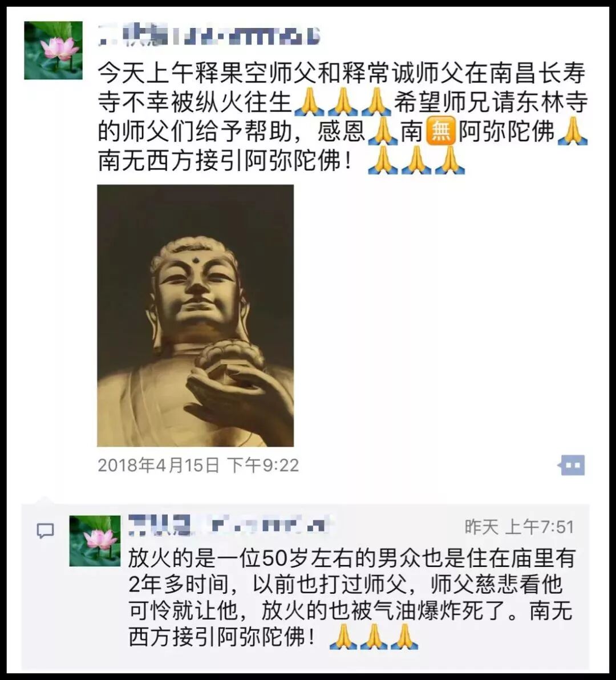Click the comment timestamp 昨天 上午7:51
The width and height of the screenshot is (616, 680).
coord(520,527)
